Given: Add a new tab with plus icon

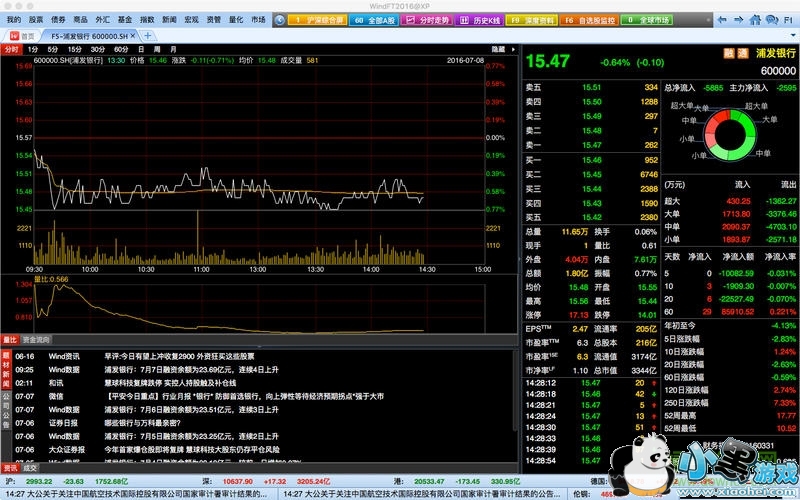Looking at the screenshot, I should click(x=148, y=35).
